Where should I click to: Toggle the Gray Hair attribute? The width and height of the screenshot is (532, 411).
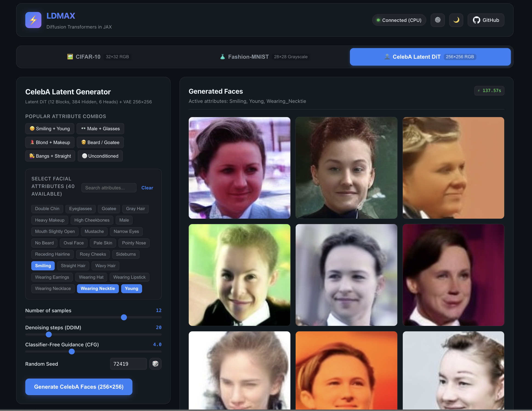pyautogui.click(x=135, y=209)
